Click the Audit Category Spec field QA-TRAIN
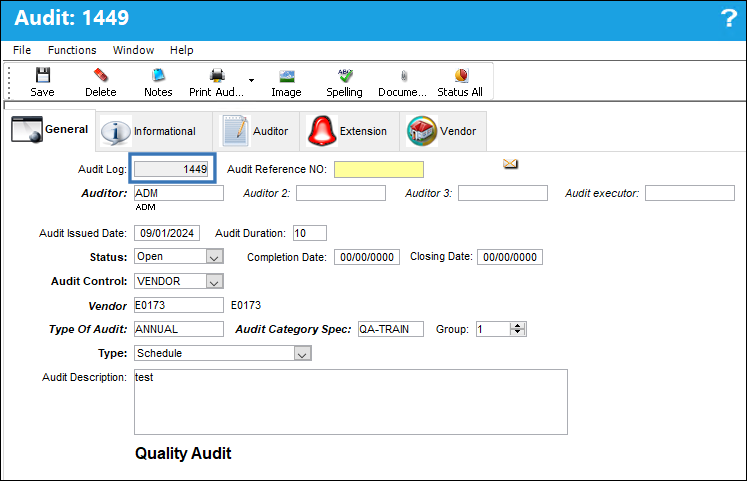 391,329
